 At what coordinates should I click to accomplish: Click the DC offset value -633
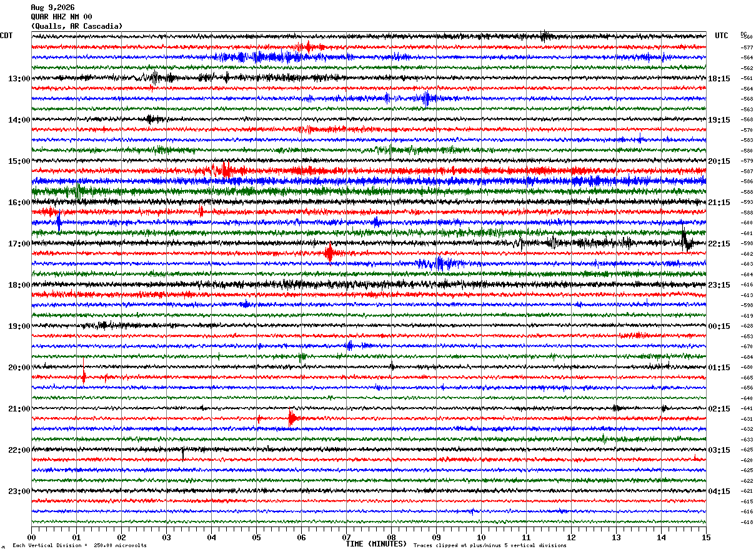coord(747,440)
